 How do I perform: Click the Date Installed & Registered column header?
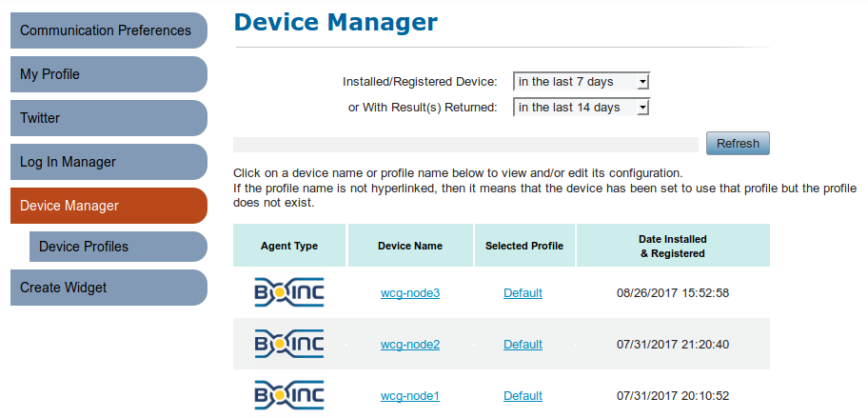(673, 246)
